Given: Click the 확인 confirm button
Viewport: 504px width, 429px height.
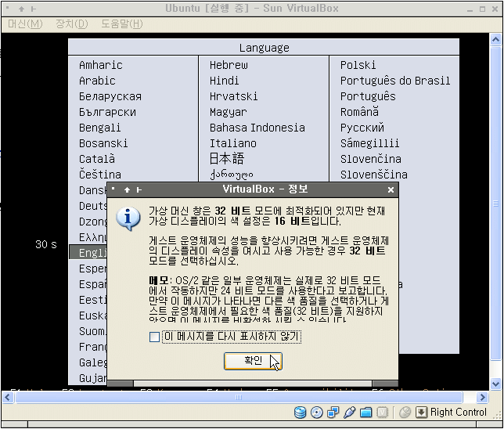Looking at the screenshot, I should tap(253, 361).
